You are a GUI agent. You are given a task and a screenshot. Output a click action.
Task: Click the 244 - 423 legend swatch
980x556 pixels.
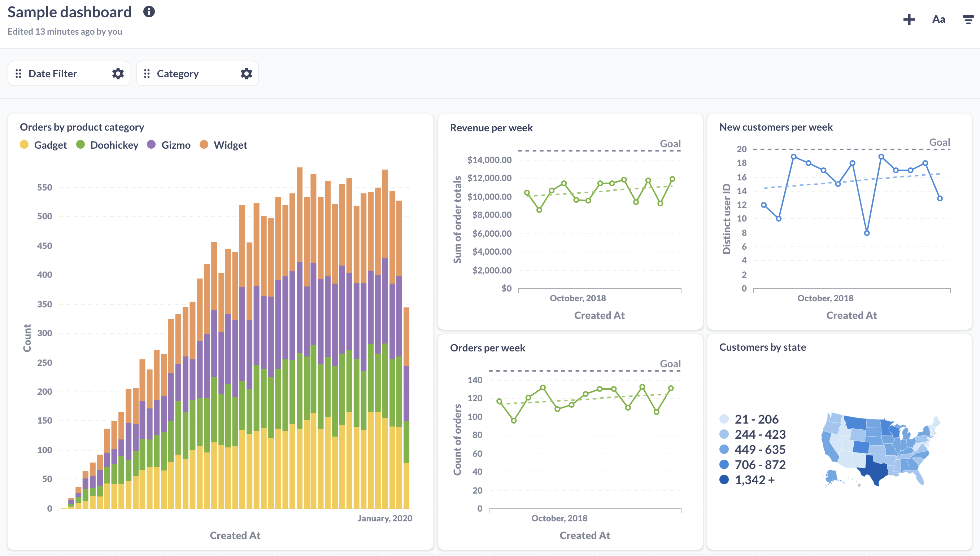724,434
